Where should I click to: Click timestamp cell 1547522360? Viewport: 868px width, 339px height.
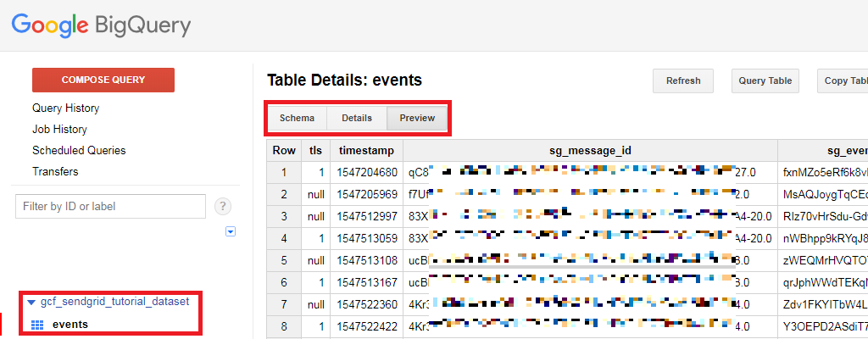pos(367,304)
